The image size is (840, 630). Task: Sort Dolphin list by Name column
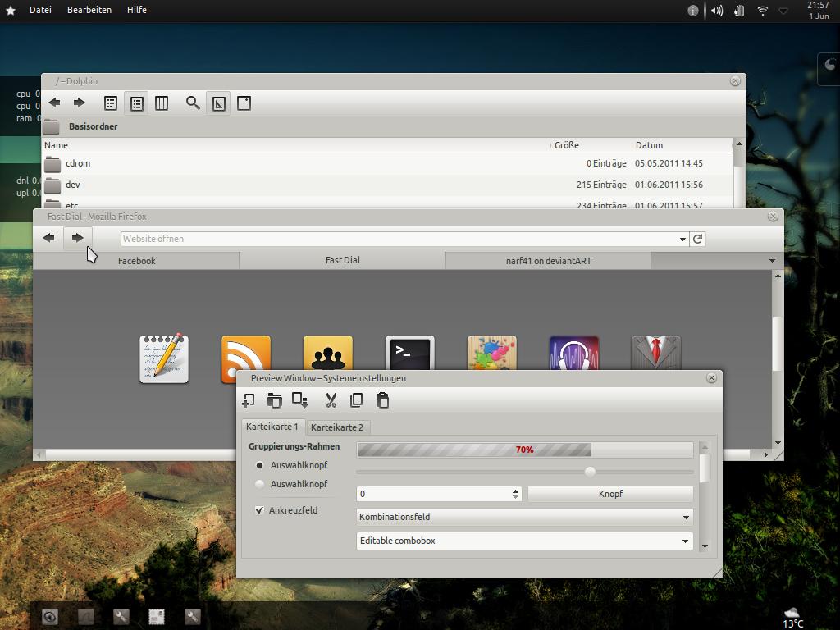(x=56, y=145)
